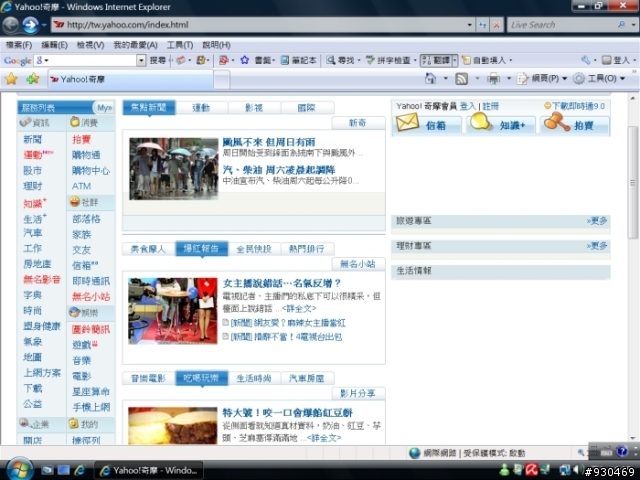The image size is (640, 480).
Task: Click Google toolbar spell check icon
Action: coord(370,60)
